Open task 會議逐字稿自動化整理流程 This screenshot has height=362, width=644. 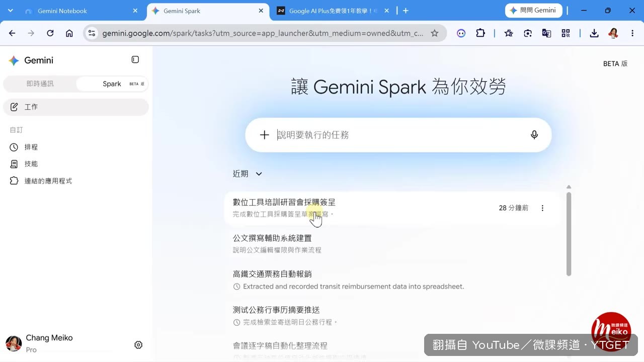391,351
